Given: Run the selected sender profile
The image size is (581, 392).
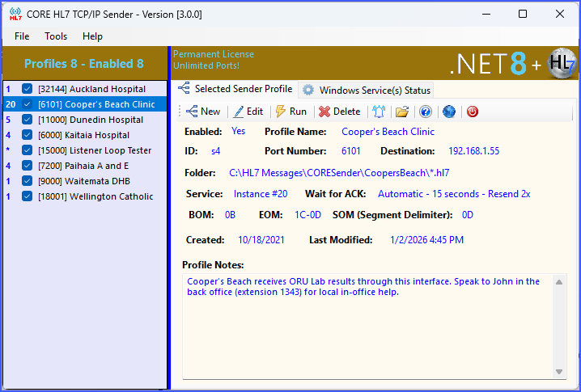Looking at the screenshot, I should pos(290,112).
